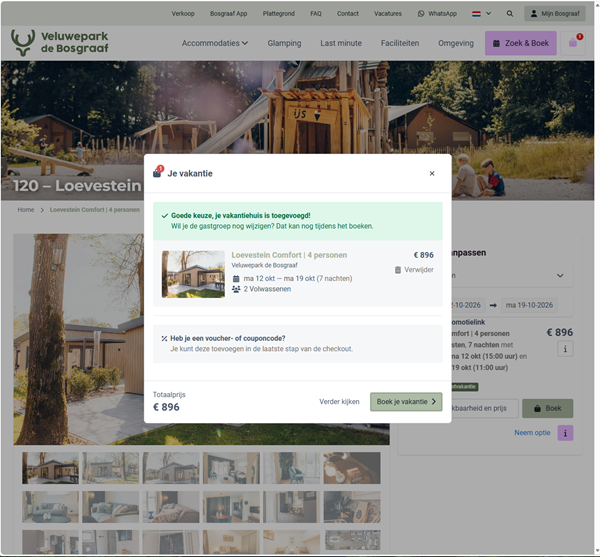Click the accommodation thumbnail in dialog

pyautogui.click(x=193, y=274)
